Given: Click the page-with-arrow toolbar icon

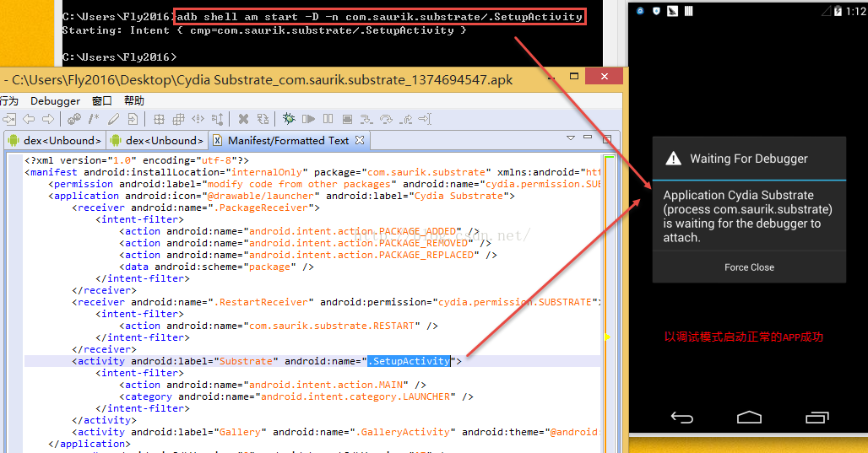Looking at the screenshot, I should (x=133, y=119).
